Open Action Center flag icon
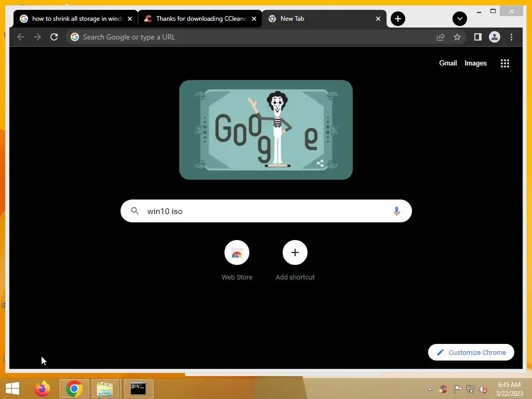532x399 pixels. [x=457, y=389]
